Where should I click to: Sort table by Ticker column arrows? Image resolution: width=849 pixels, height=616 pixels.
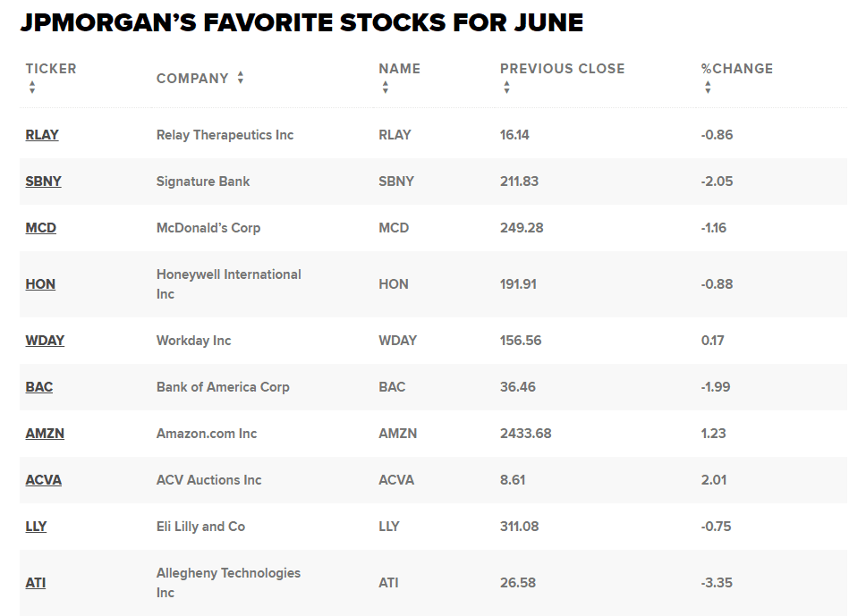click(32, 88)
